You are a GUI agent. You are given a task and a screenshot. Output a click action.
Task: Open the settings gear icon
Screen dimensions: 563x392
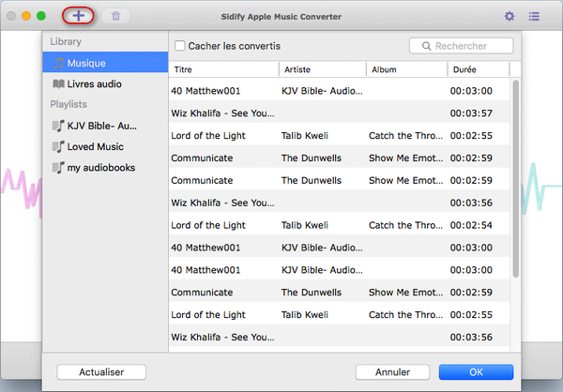pyautogui.click(x=510, y=16)
